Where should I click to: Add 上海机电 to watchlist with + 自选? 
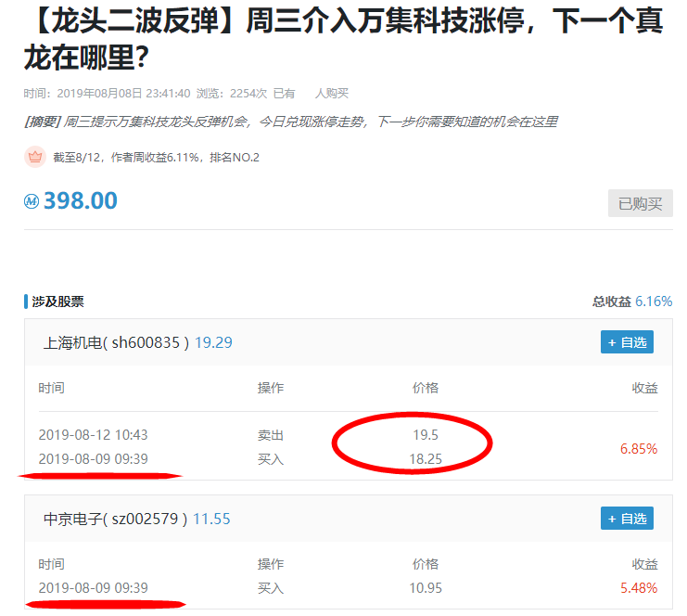(627, 342)
